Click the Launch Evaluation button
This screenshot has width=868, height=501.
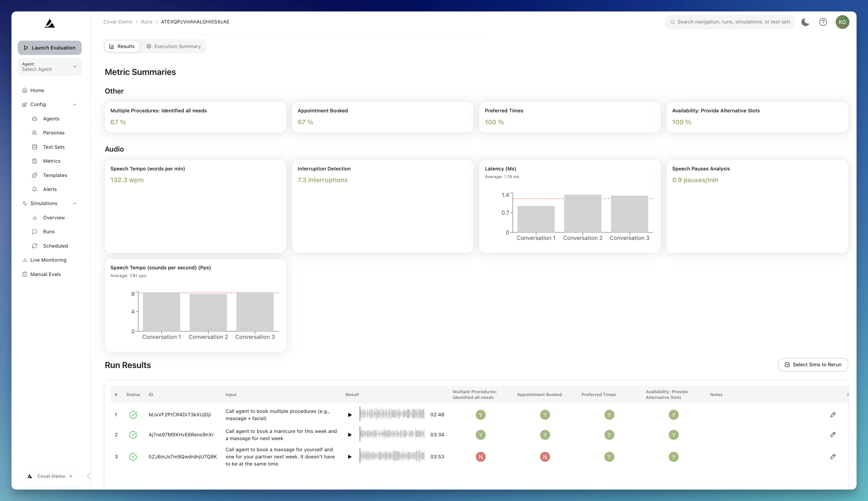(49, 48)
